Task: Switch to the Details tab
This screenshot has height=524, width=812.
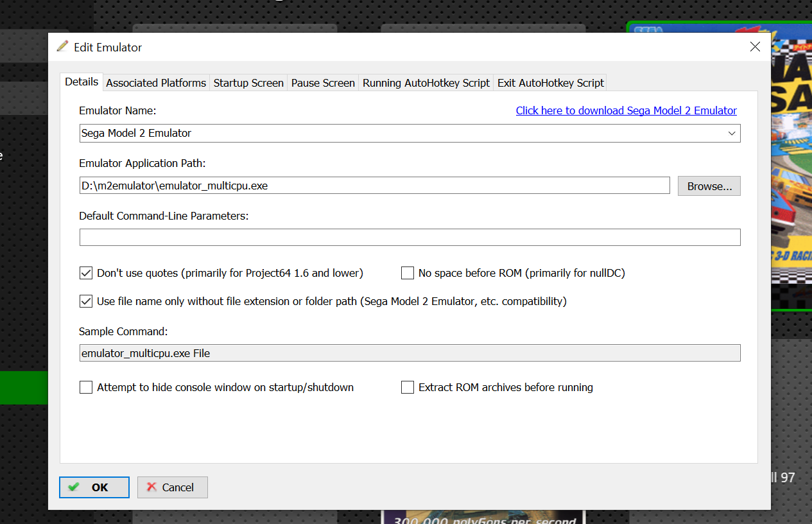Action: tap(82, 82)
